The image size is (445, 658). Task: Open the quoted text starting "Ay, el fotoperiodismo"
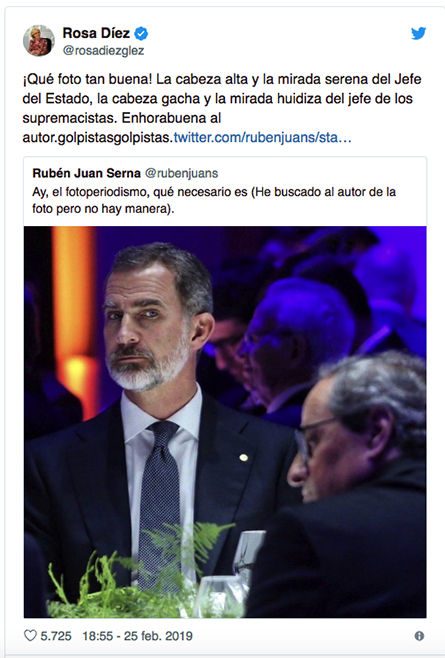click(214, 200)
